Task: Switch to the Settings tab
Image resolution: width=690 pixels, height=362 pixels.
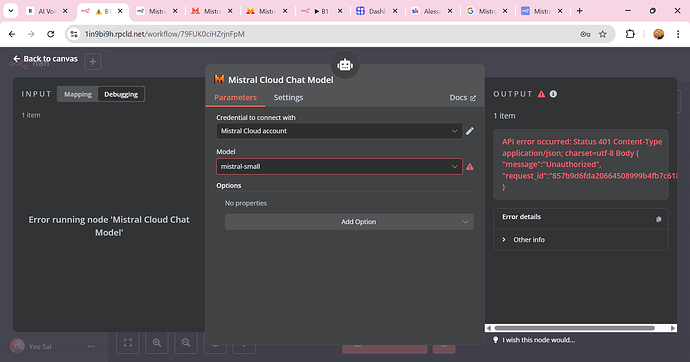Action: tap(288, 98)
